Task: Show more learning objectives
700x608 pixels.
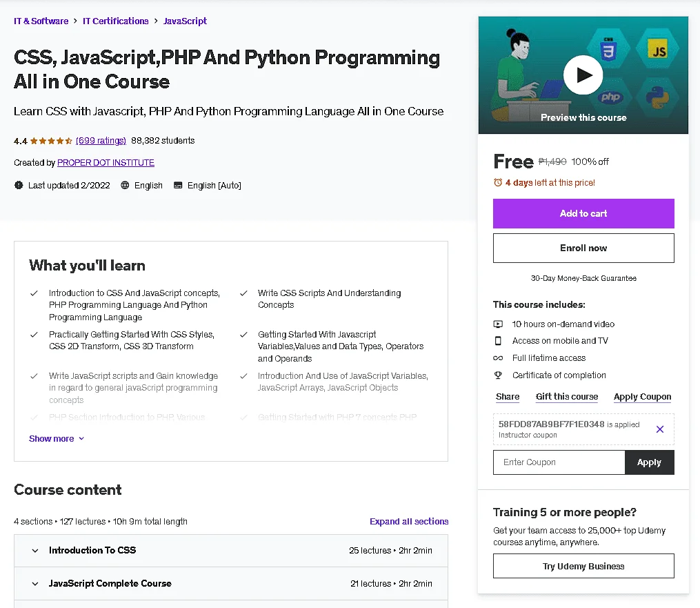Action: click(57, 439)
